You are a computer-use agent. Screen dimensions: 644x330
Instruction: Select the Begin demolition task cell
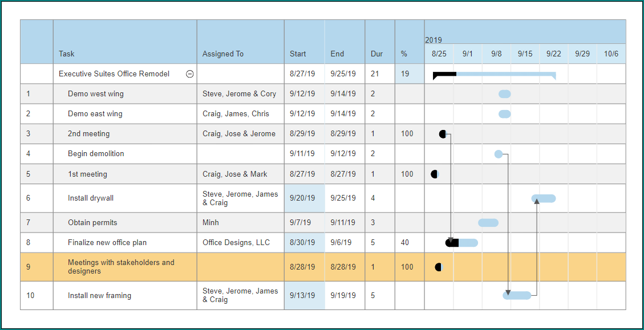coord(125,154)
